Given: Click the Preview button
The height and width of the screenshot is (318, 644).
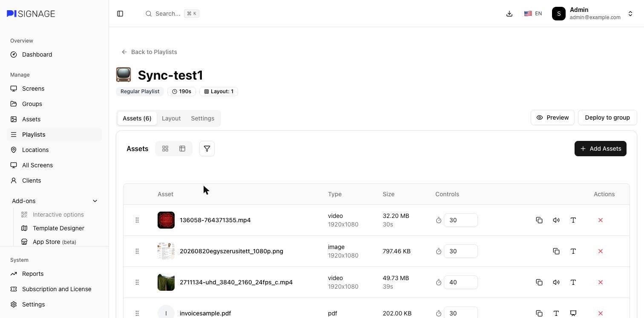Looking at the screenshot, I should click(x=552, y=117).
